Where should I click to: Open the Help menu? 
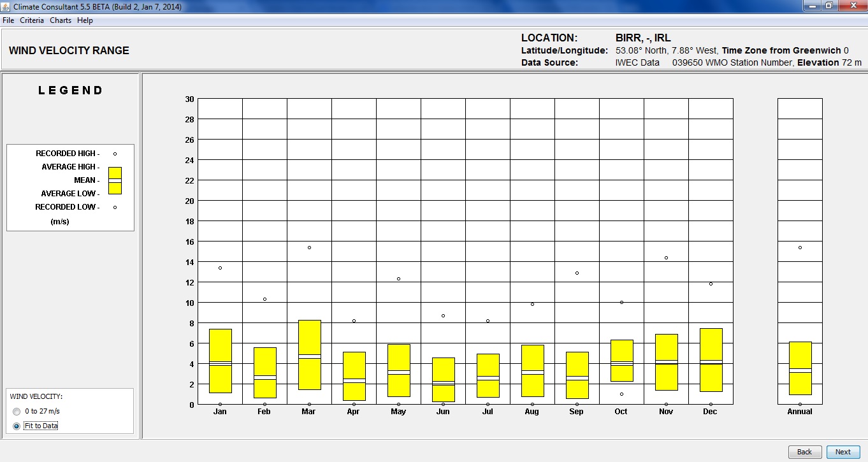85,20
